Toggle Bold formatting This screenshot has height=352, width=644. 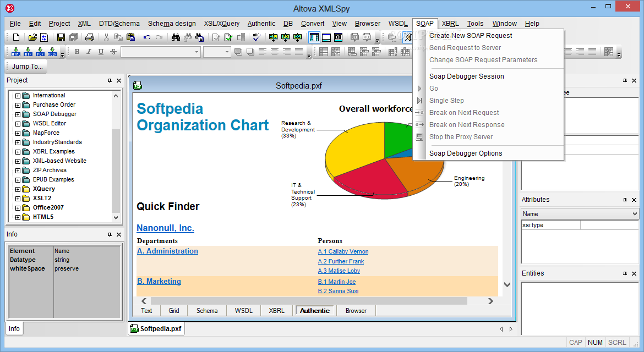coord(77,51)
